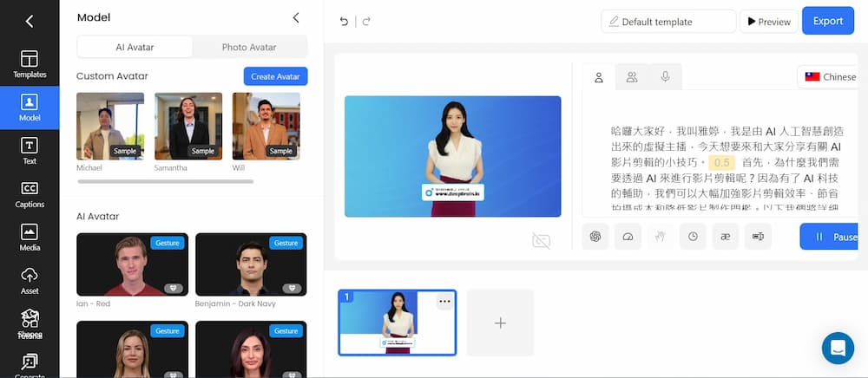
Task: Toggle the avatar camera-off icon
Action: pos(541,241)
